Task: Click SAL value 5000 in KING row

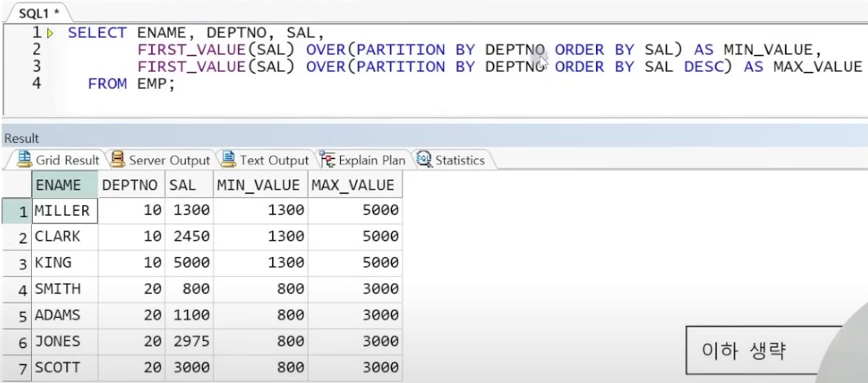Action: coord(189,263)
